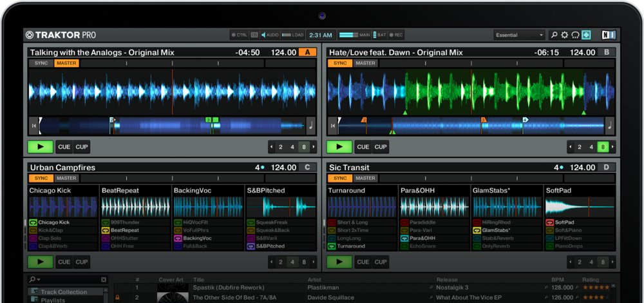This screenshot has height=303, width=644.
Task: Select the BackingVoc sample cell icon
Action: point(178,238)
